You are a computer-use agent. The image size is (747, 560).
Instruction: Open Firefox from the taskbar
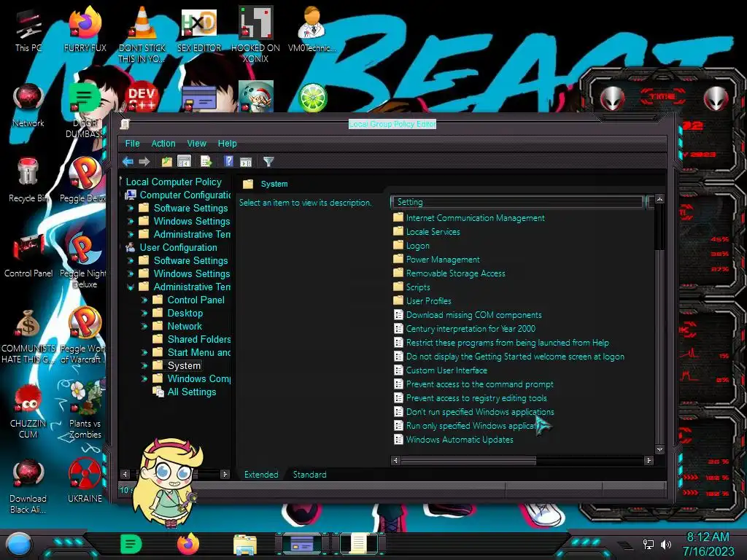pyautogui.click(x=188, y=544)
